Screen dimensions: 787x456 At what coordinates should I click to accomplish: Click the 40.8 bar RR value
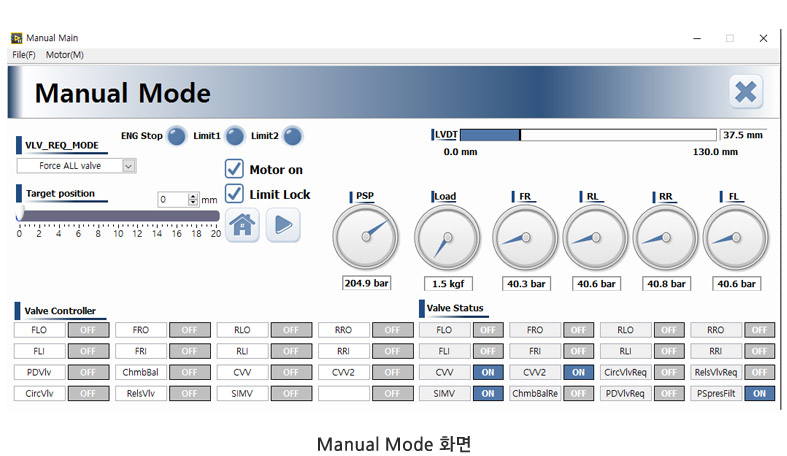coord(666,284)
